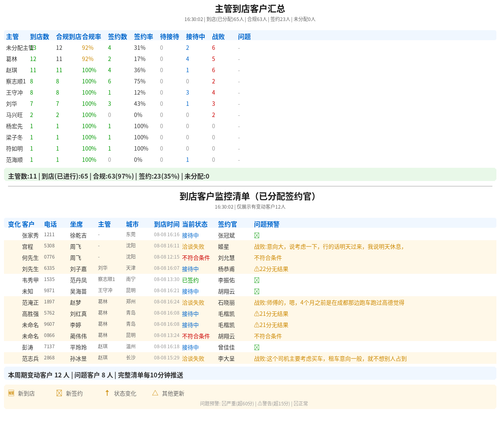Select the 12% signing rate cell
Viewport: 500px width, 426px height.
coord(140,93)
